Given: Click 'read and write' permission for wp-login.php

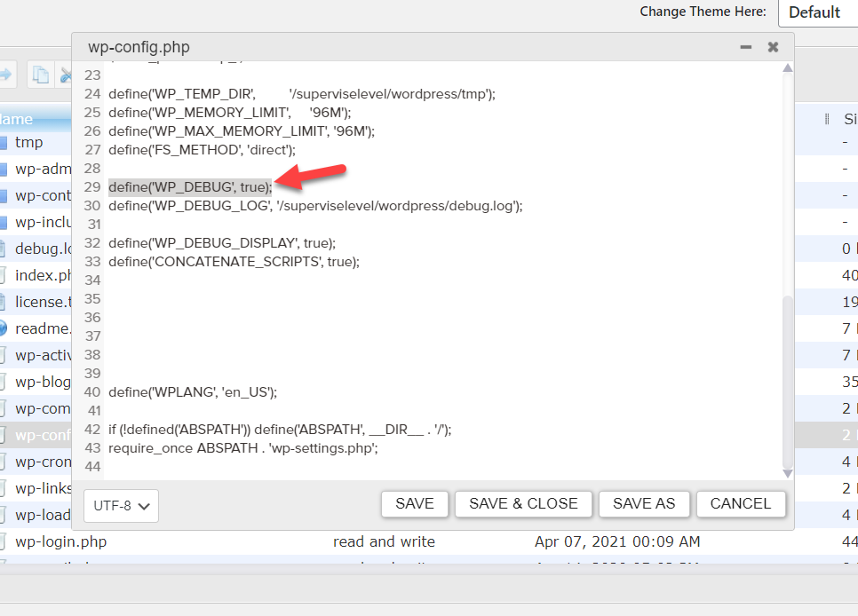Looking at the screenshot, I should (x=384, y=541).
